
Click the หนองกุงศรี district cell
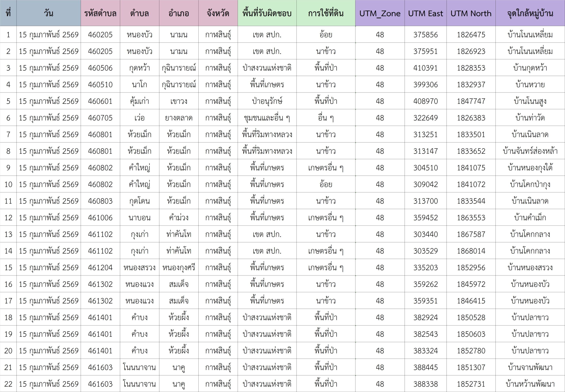[179, 267]
